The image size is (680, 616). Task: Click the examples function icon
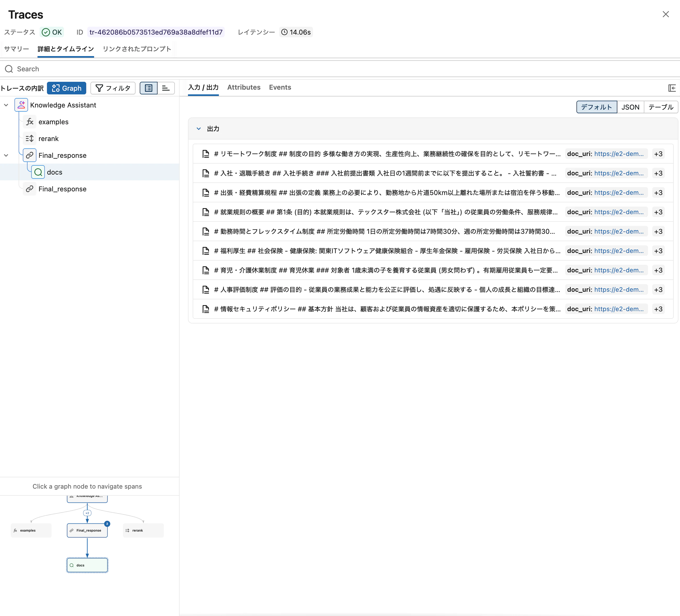[x=30, y=122]
